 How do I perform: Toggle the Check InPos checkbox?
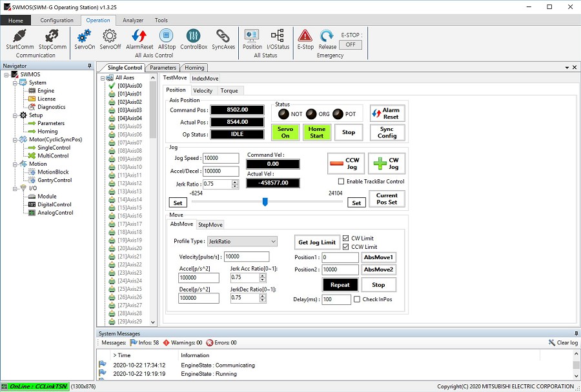coord(357,300)
